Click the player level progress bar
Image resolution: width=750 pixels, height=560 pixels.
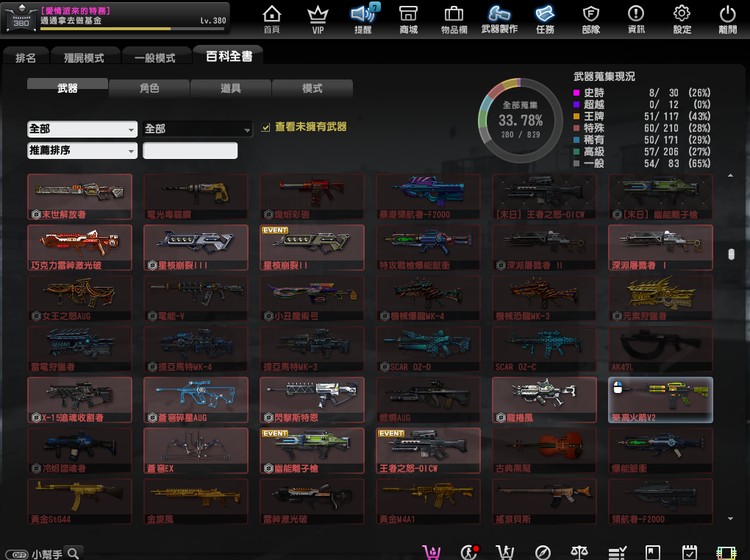coord(132,29)
